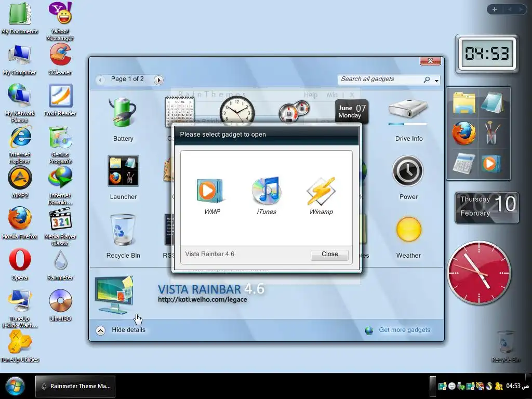This screenshot has width=532, height=399.
Task: Open the search options dropdown arrow
Action: 436,81
